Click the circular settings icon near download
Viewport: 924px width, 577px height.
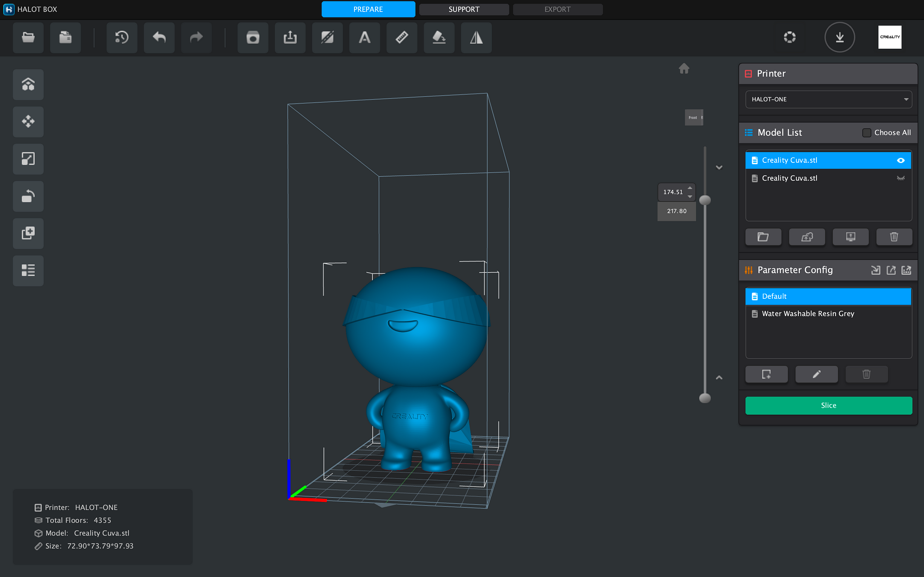[x=790, y=38]
